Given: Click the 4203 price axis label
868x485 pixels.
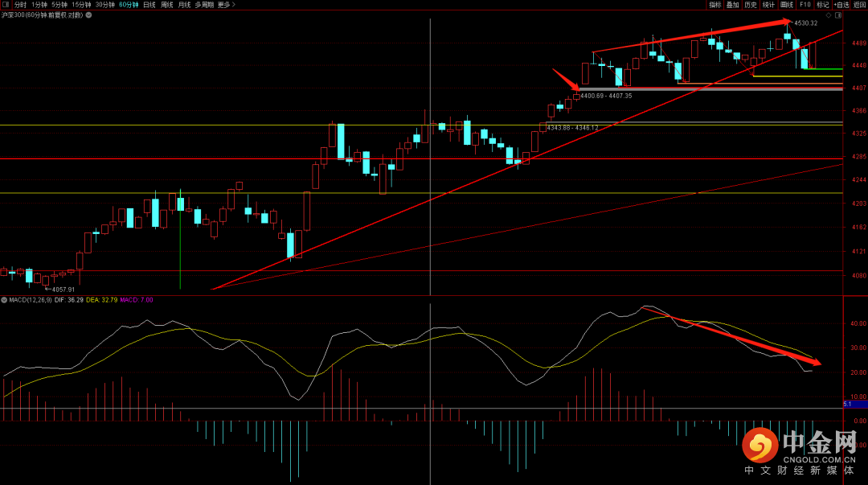Looking at the screenshot, I should 859,203.
